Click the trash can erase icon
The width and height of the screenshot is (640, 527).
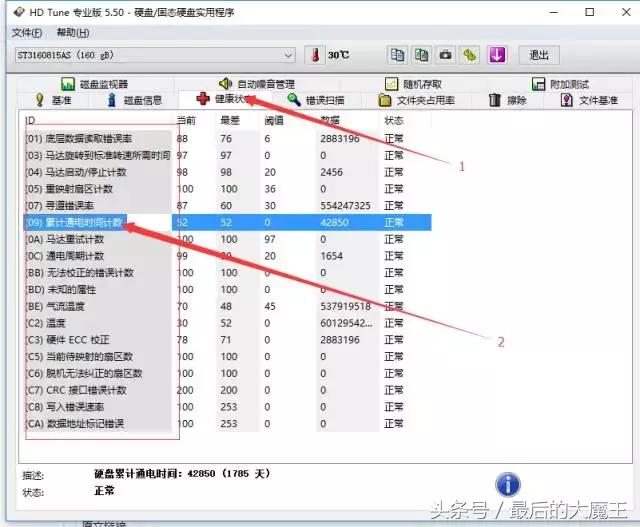(495, 100)
